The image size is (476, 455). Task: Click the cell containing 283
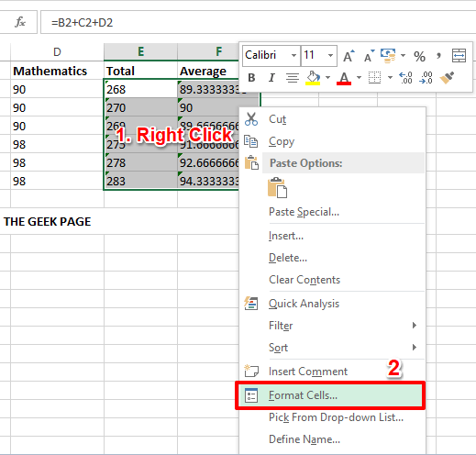tap(140, 181)
